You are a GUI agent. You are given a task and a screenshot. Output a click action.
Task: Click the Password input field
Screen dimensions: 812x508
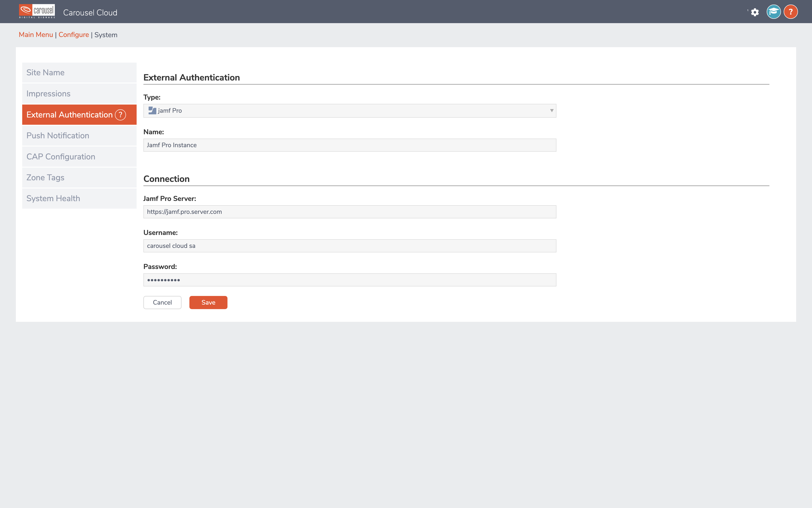tap(350, 280)
